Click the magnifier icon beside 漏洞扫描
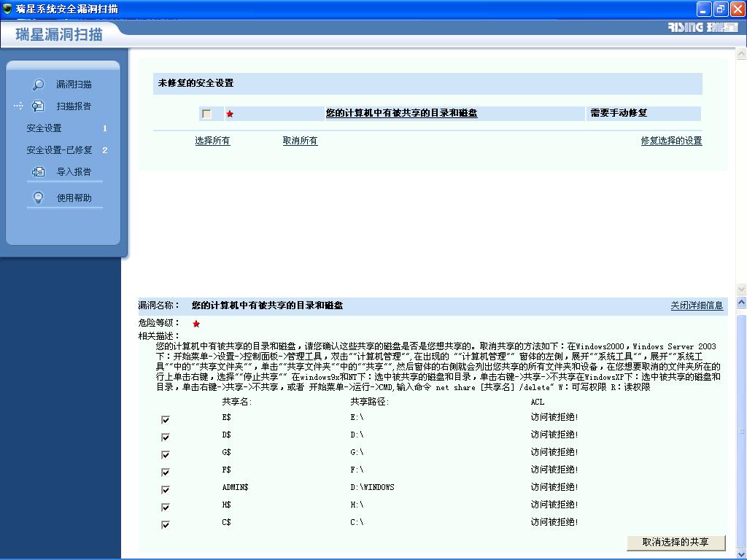The height and width of the screenshot is (560, 747). [38, 85]
